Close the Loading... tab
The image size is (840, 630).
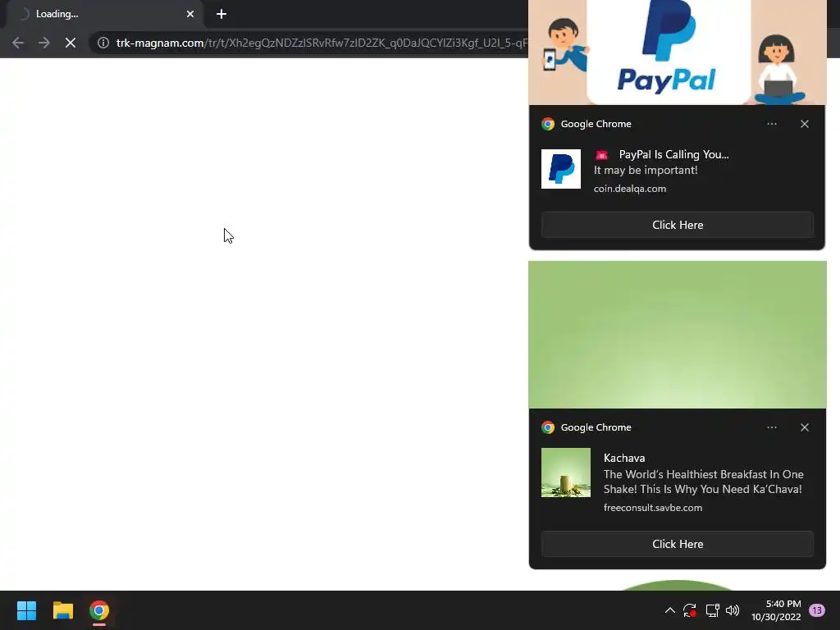coord(190,14)
